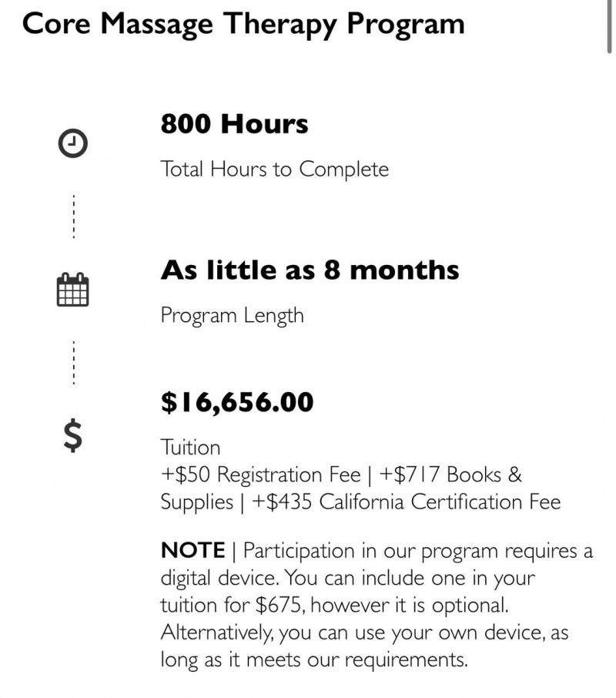Click the Core Massage Therapy Program heading

pos(243,24)
